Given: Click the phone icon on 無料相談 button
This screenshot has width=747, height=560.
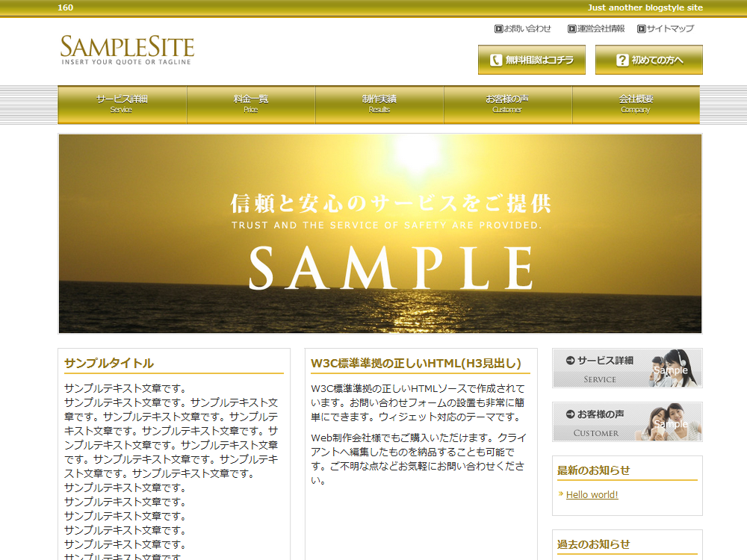Looking at the screenshot, I should point(496,60).
